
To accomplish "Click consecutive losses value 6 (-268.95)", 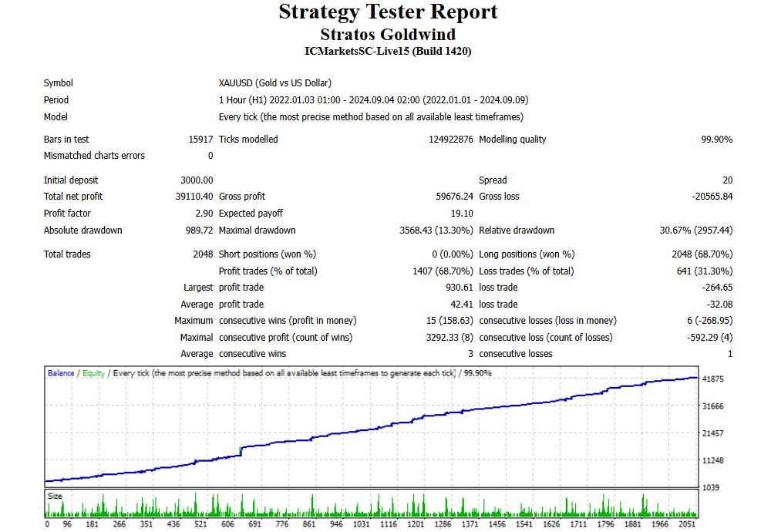I will 709,321.
